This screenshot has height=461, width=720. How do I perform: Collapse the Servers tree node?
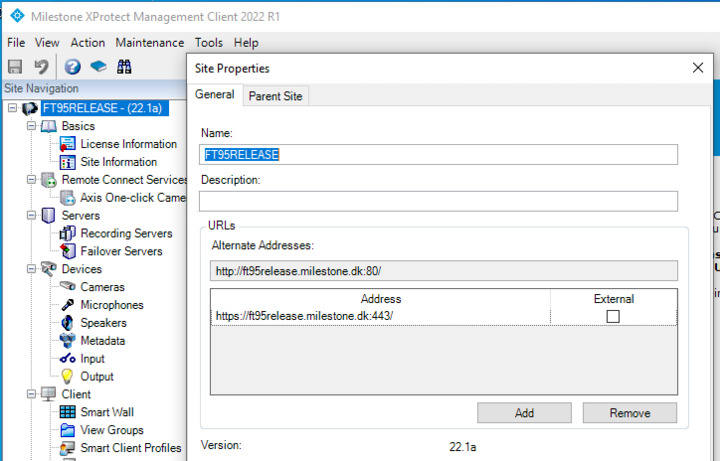[31, 215]
